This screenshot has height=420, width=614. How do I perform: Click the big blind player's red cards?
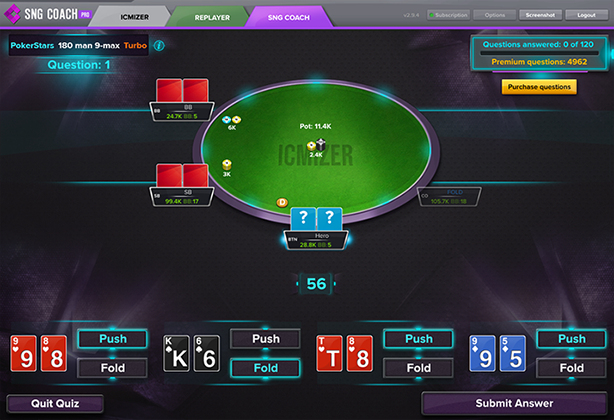182,90
